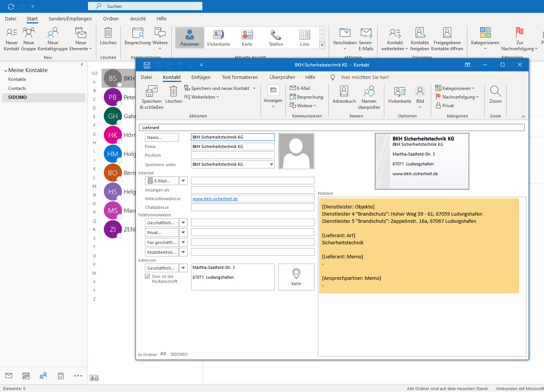Open the Text formatieren tab
The height and width of the screenshot is (392, 544).
(x=240, y=77)
